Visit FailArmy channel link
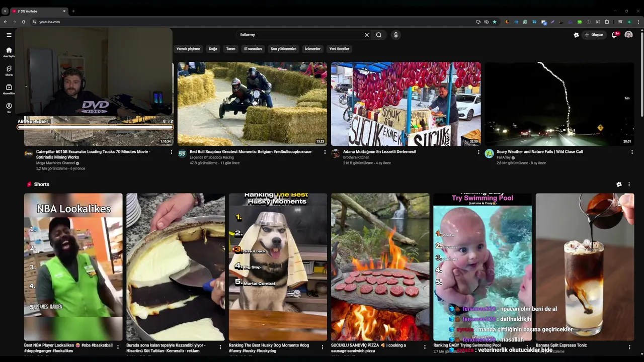The image size is (644, 362). (x=504, y=157)
